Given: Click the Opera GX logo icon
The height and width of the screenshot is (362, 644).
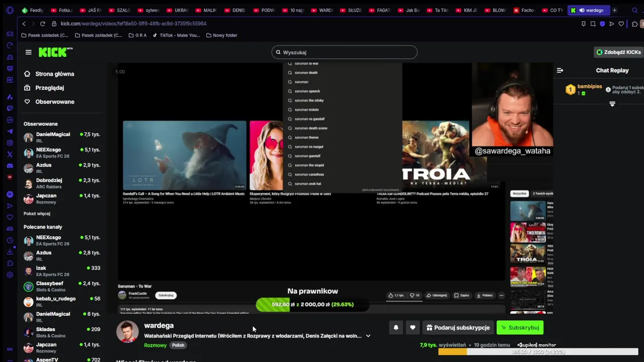Looking at the screenshot, I should click(x=10, y=10).
